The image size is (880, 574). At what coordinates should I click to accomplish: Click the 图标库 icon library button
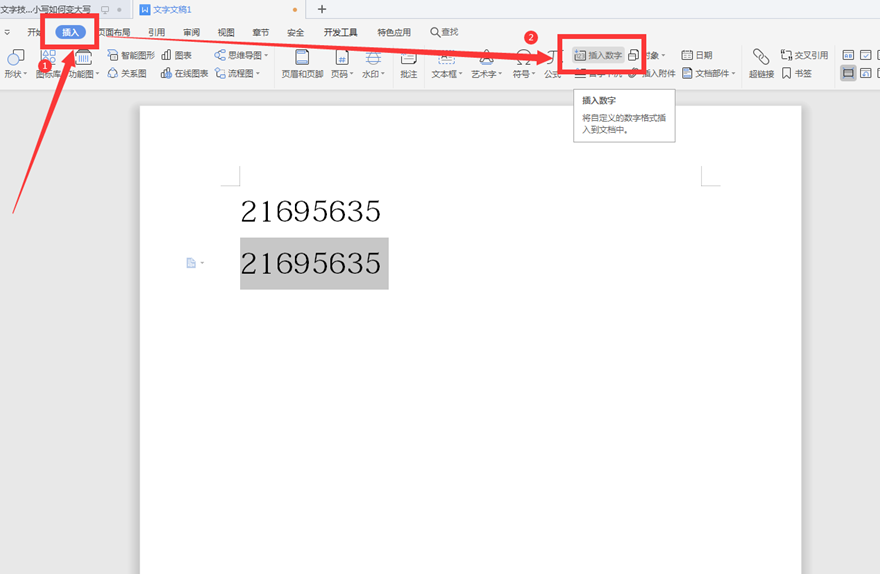tap(48, 63)
